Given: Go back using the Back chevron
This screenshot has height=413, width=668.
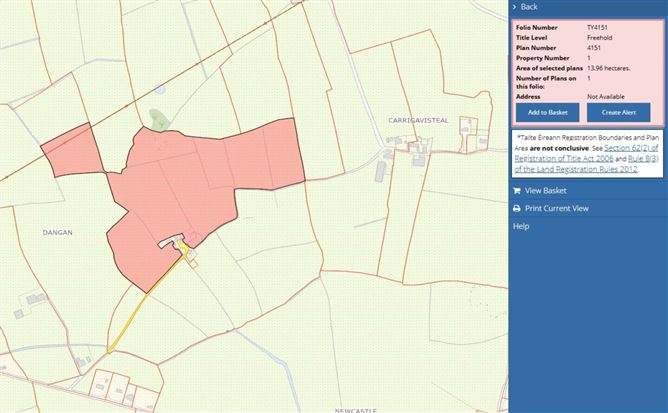Looking at the screenshot, I should click(515, 7).
